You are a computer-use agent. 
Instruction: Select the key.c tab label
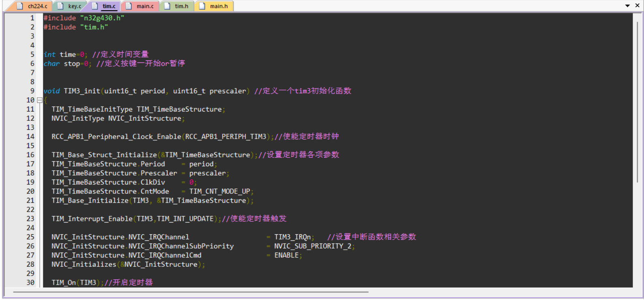click(x=75, y=6)
